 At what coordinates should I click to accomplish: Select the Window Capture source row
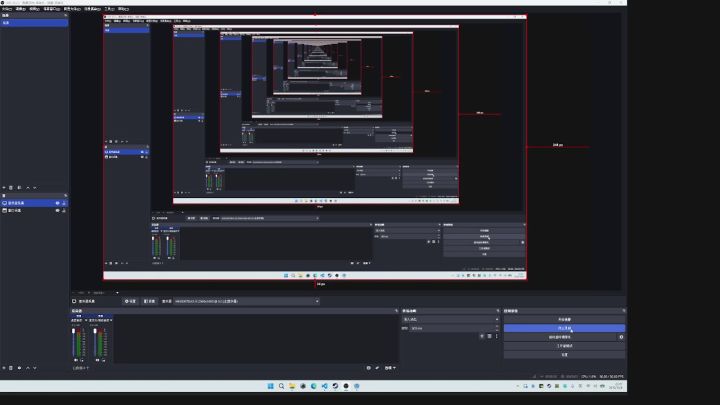point(34,210)
